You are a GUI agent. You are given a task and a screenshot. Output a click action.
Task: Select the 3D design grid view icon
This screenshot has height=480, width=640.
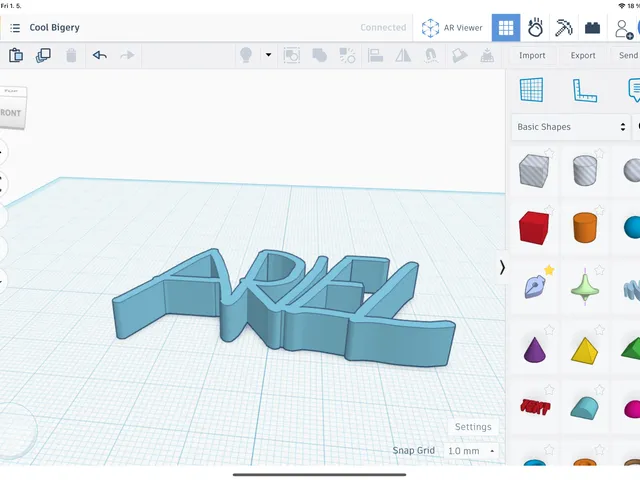[506, 28]
